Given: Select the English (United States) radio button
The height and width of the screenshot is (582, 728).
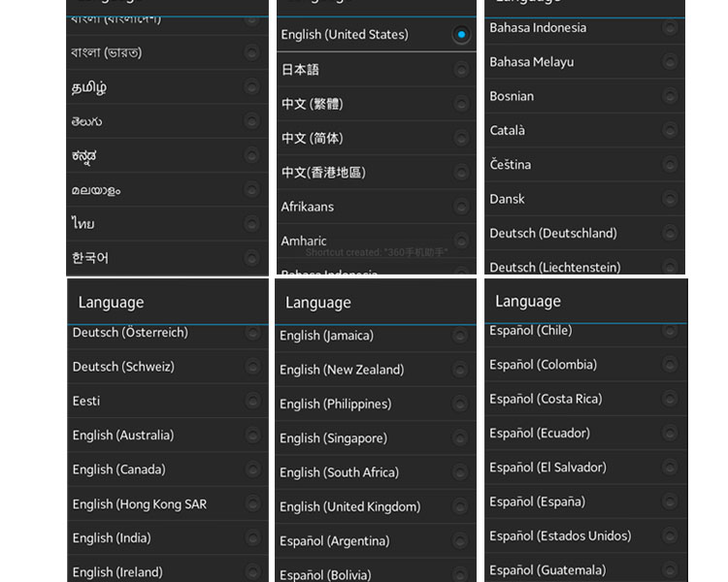Looking at the screenshot, I should (x=461, y=35).
